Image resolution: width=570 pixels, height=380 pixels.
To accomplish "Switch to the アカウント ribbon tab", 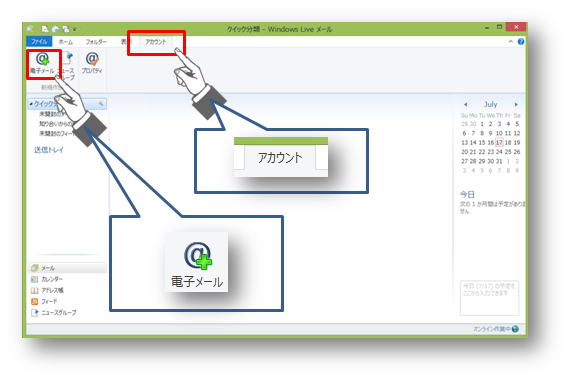I will pos(156,42).
